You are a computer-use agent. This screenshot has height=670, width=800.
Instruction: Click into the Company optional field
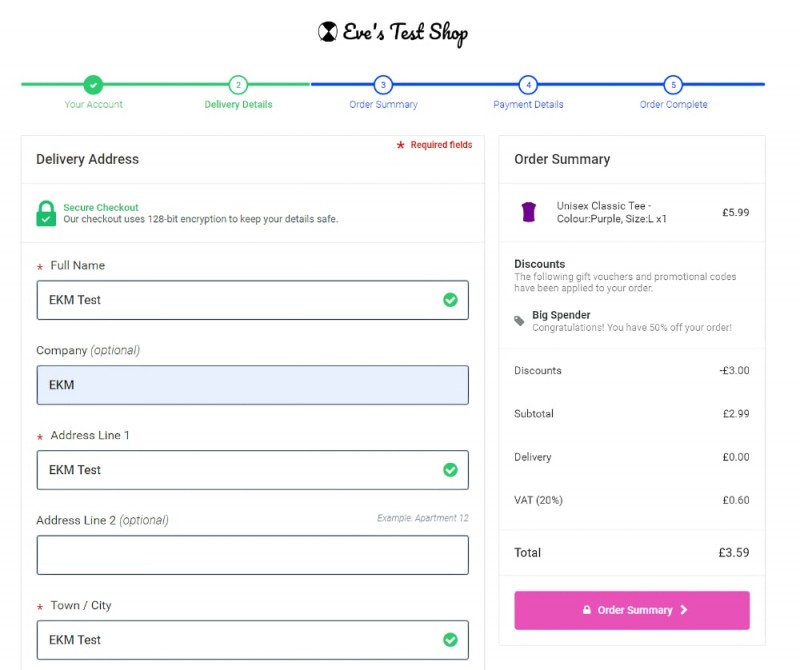click(x=252, y=385)
